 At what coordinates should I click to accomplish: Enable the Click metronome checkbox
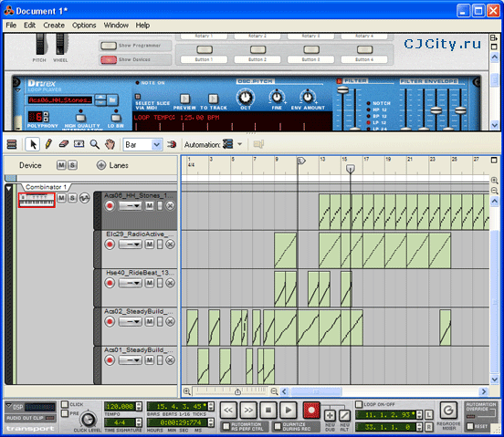click(65, 404)
